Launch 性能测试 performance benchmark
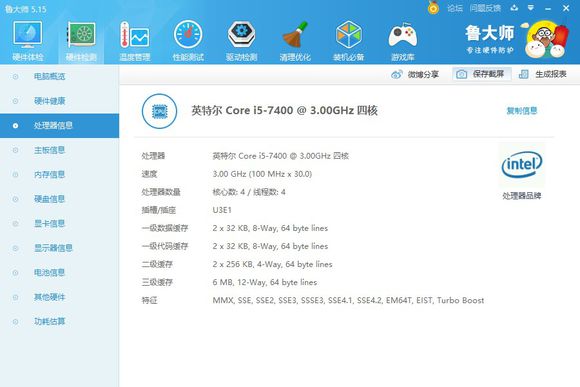The image size is (580, 387). (188, 41)
